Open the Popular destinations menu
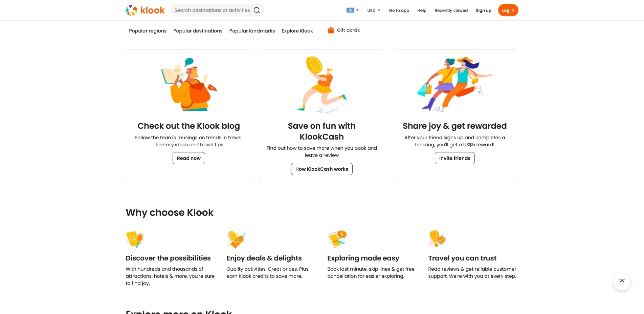 (198, 31)
